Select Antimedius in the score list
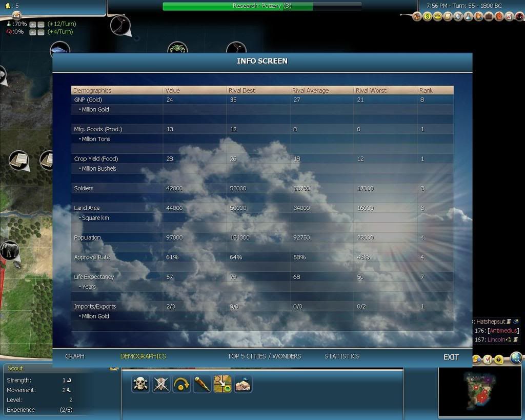Image resolution: width=525 pixels, height=420 pixels. 503,331
